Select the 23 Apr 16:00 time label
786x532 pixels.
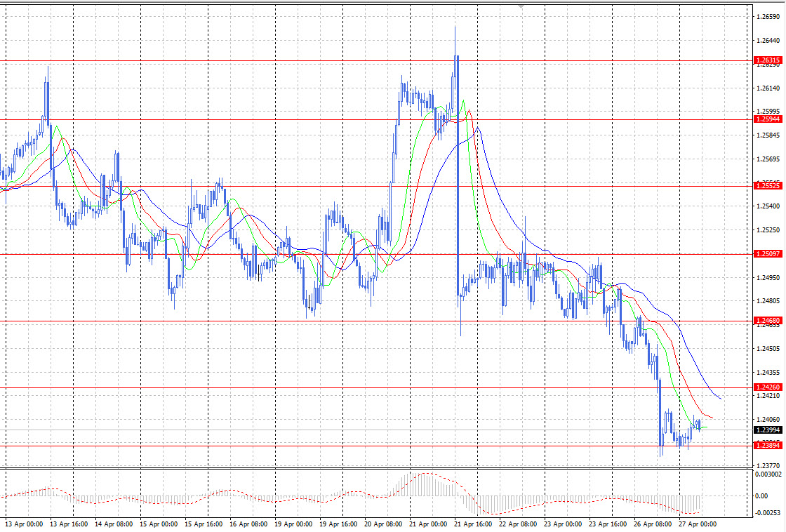[608, 524]
